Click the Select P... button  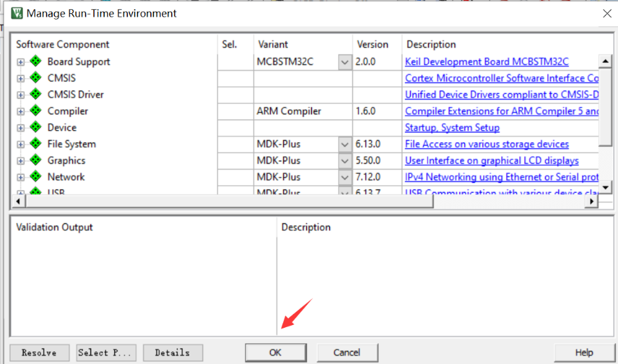coord(106,353)
